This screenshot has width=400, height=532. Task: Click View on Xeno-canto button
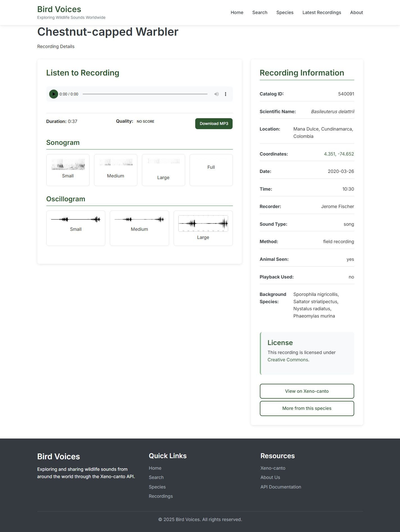[x=307, y=391]
